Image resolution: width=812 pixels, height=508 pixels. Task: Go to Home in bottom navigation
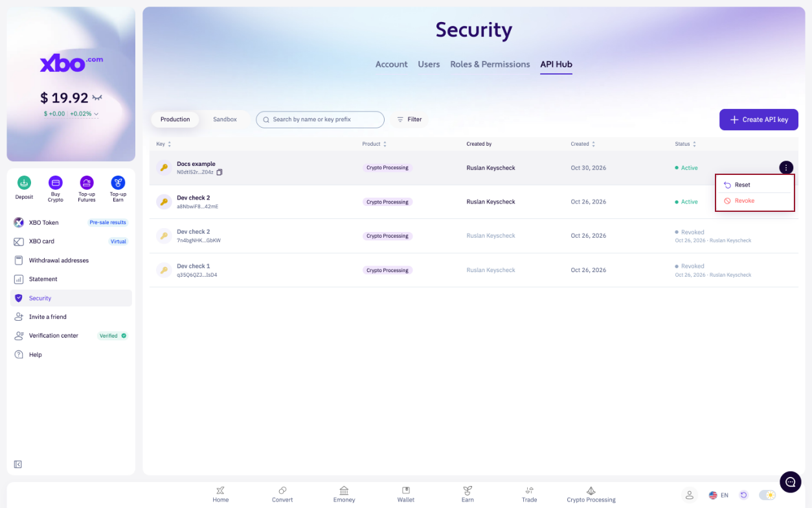tap(220, 494)
